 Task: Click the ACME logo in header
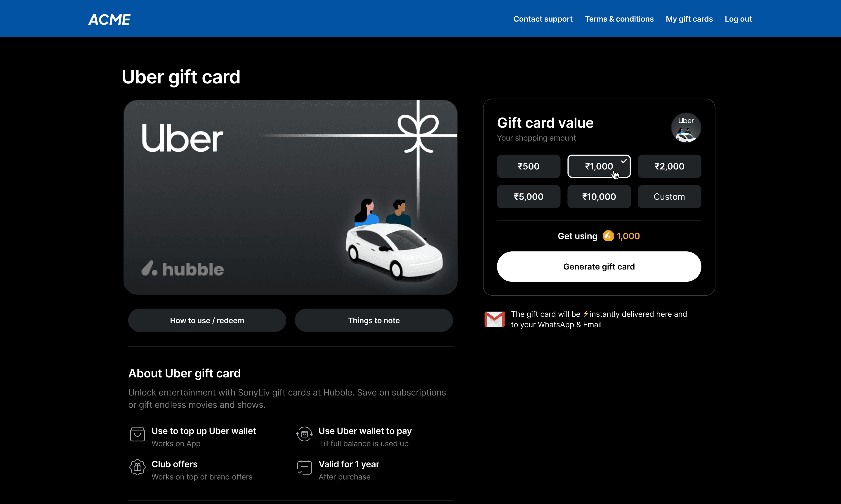109,19
